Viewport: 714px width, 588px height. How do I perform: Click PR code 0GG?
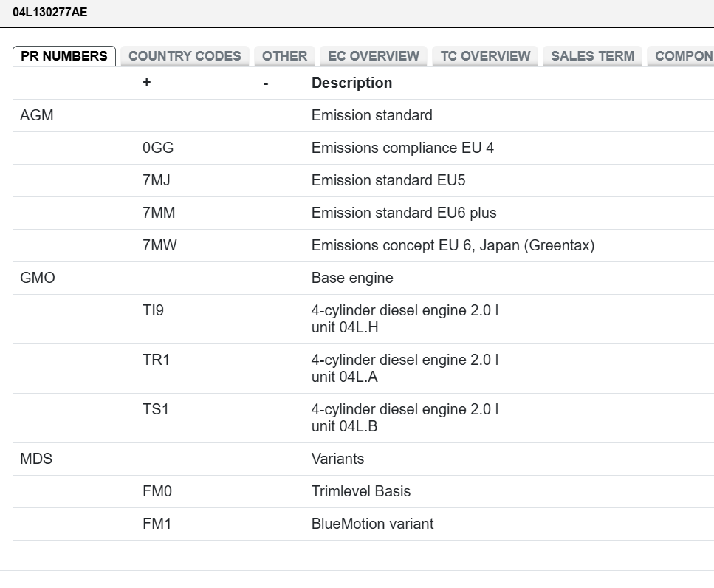[x=158, y=148]
